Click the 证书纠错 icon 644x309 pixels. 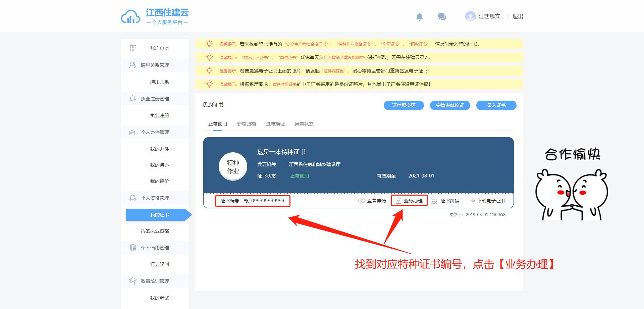pos(434,201)
